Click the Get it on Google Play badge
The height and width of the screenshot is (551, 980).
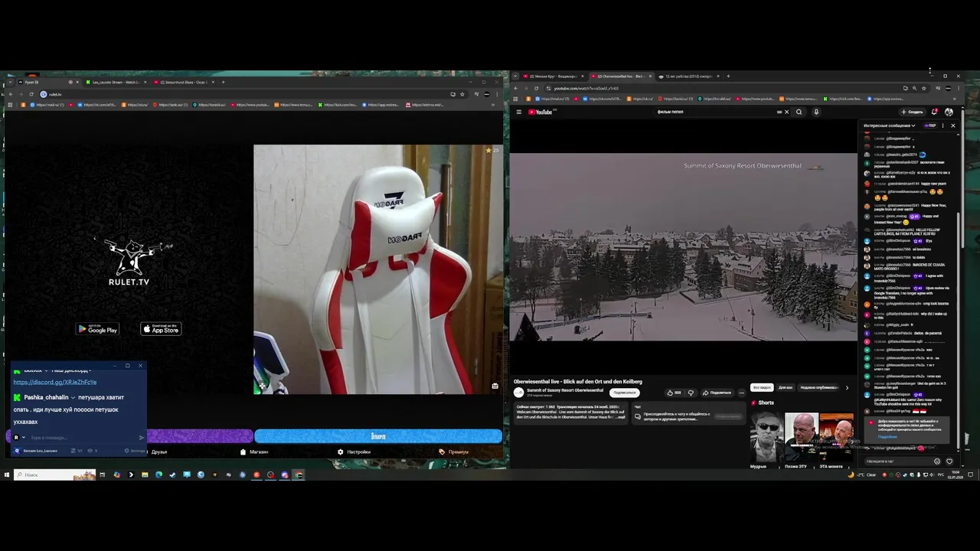pyautogui.click(x=98, y=329)
